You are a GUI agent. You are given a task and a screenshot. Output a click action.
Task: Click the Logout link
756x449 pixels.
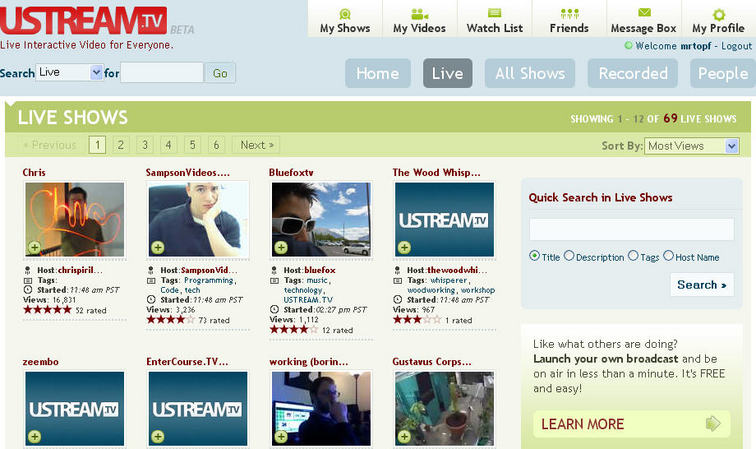click(x=736, y=46)
